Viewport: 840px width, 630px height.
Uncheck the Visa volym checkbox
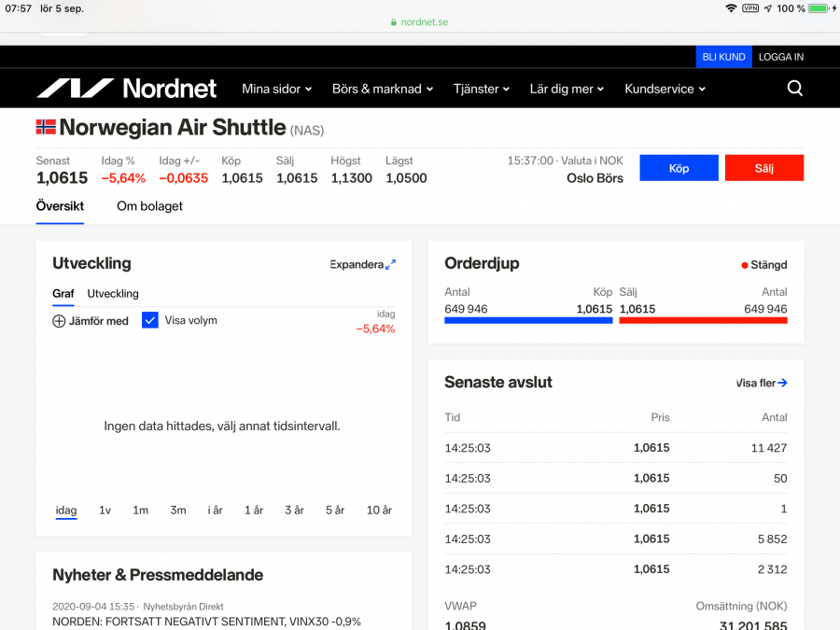pos(150,320)
